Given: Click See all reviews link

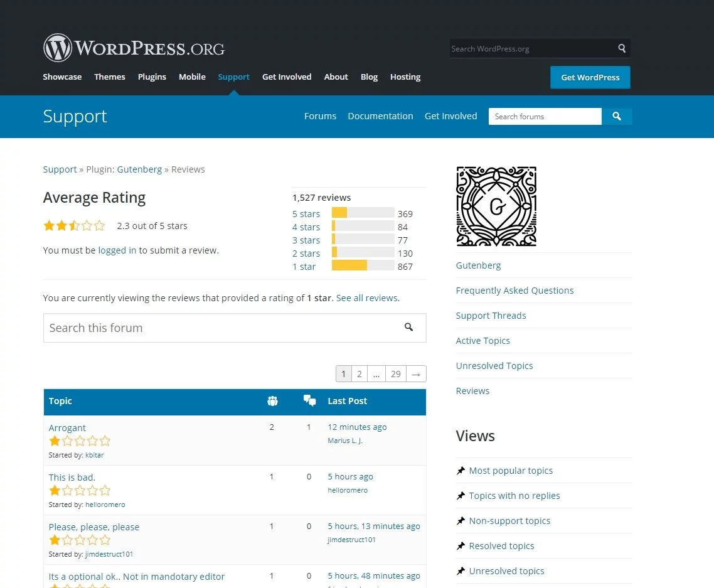Looking at the screenshot, I should click(x=366, y=298).
